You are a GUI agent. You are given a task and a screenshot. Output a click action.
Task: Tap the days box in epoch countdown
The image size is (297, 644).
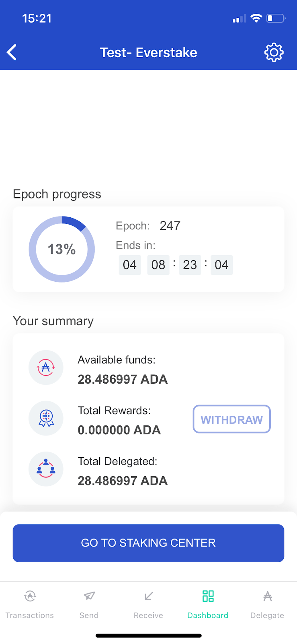(130, 265)
